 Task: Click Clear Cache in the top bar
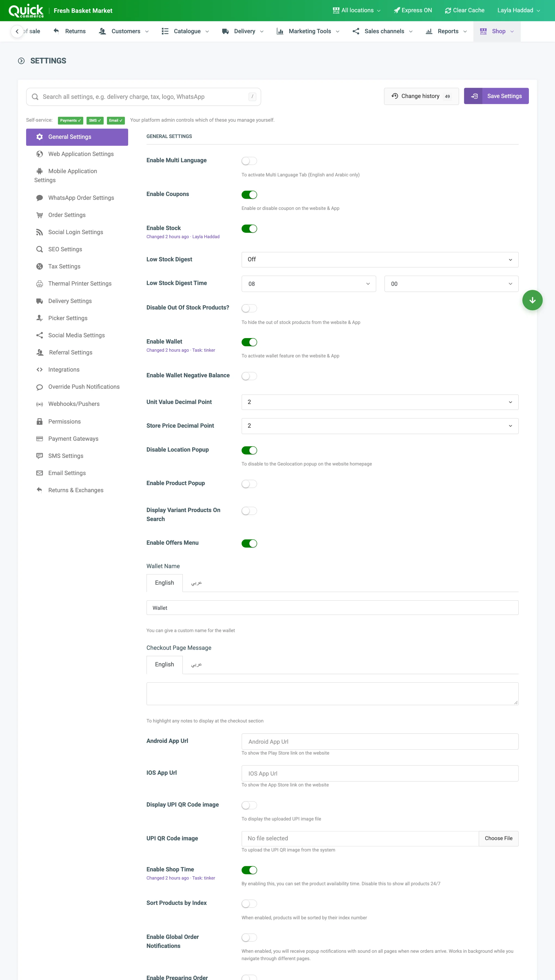click(465, 10)
